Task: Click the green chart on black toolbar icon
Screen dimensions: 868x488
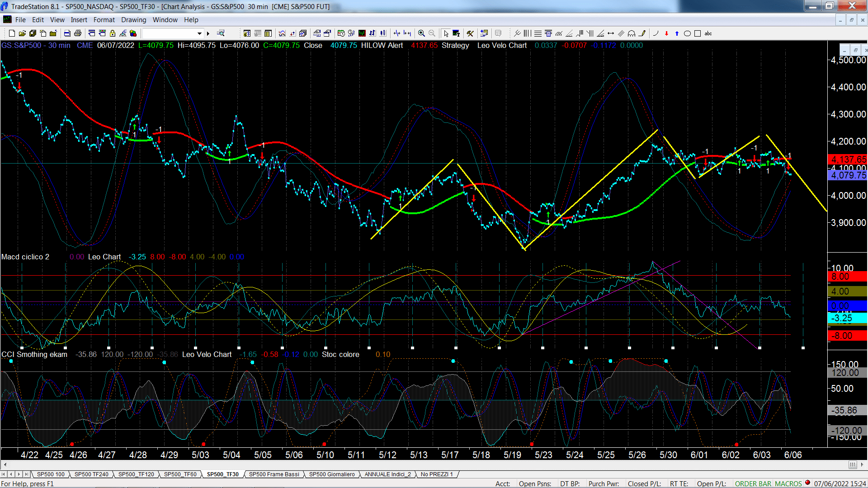Action: 362,33
